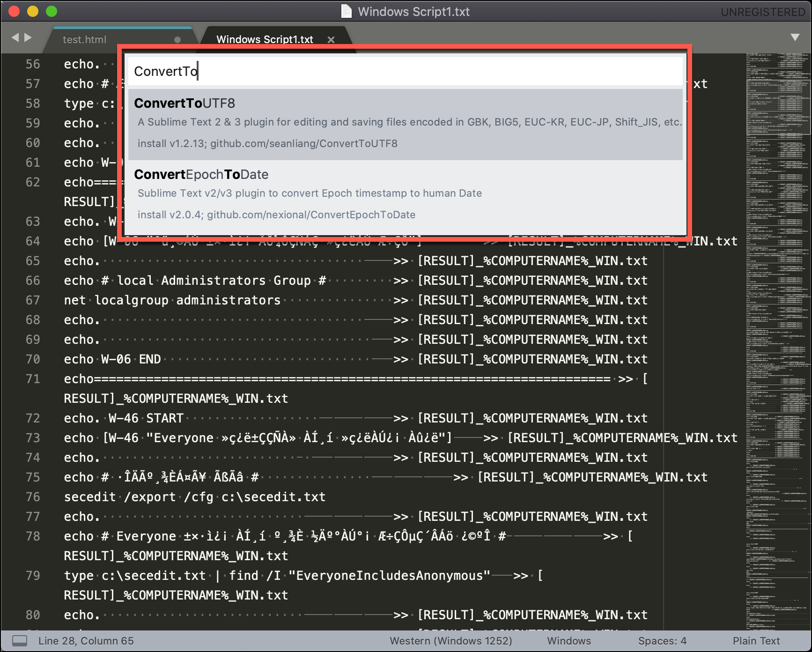Click unsaved dot on test.html tab

[177, 40]
